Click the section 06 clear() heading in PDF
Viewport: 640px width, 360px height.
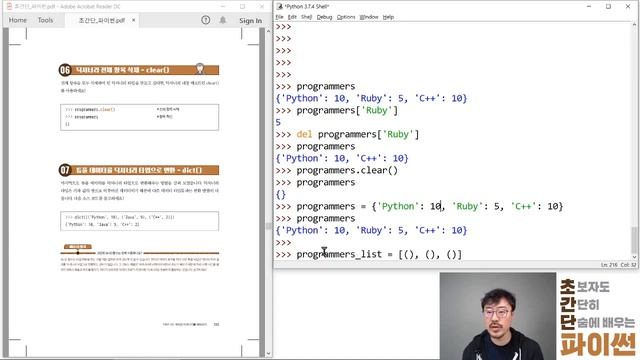click(x=139, y=70)
